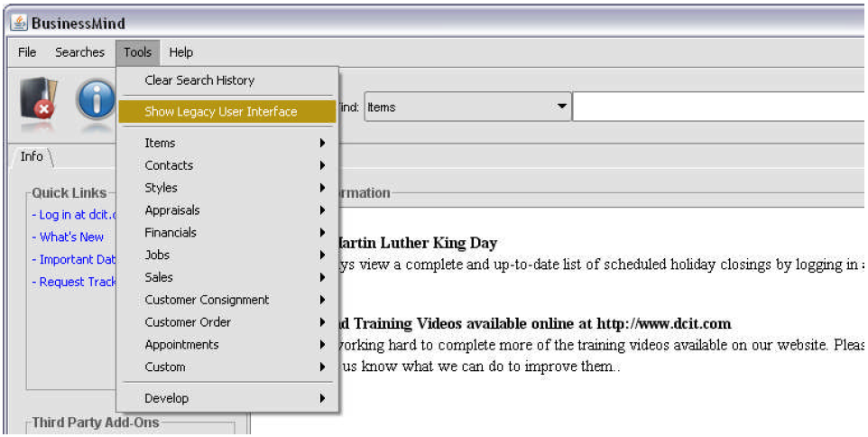868x437 pixels.
Task: Expand the Appointments submenu
Action: 227,345
